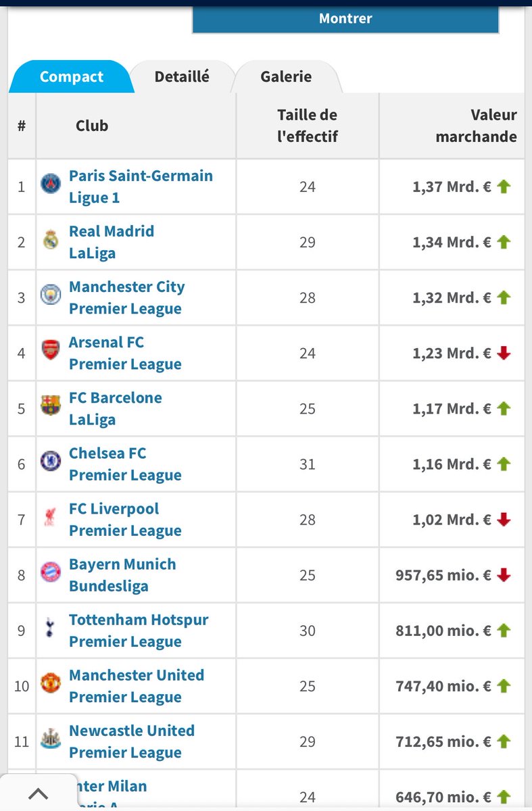532x811 pixels.
Task: Click the Montrer button
Action: [345, 19]
